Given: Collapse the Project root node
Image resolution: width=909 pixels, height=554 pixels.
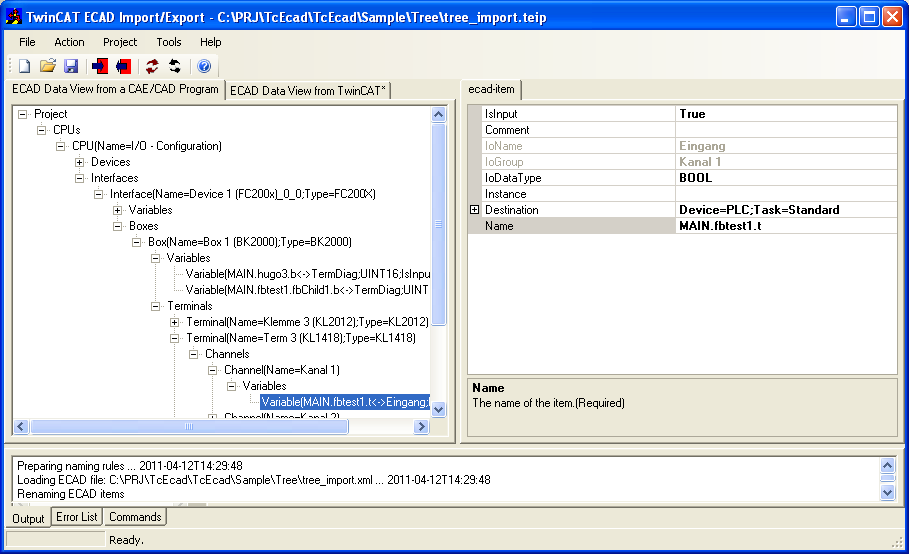Looking at the screenshot, I should (x=23, y=114).
